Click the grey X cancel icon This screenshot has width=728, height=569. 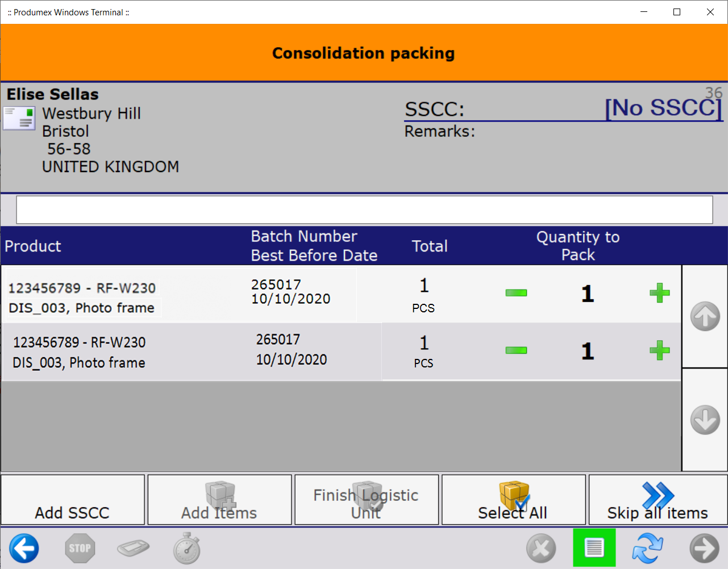[x=540, y=549]
